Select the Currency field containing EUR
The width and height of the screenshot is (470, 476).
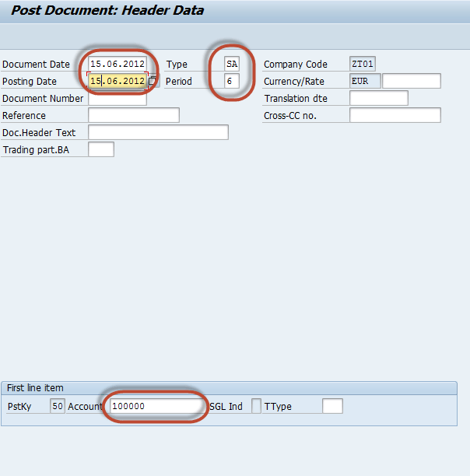click(x=365, y=81)
